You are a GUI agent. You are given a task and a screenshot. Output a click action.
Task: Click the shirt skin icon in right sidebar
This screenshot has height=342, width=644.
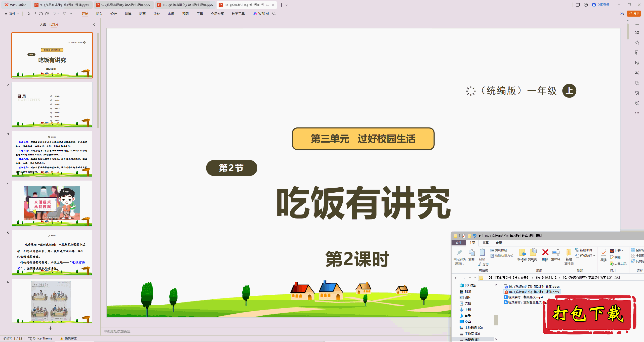637,93
